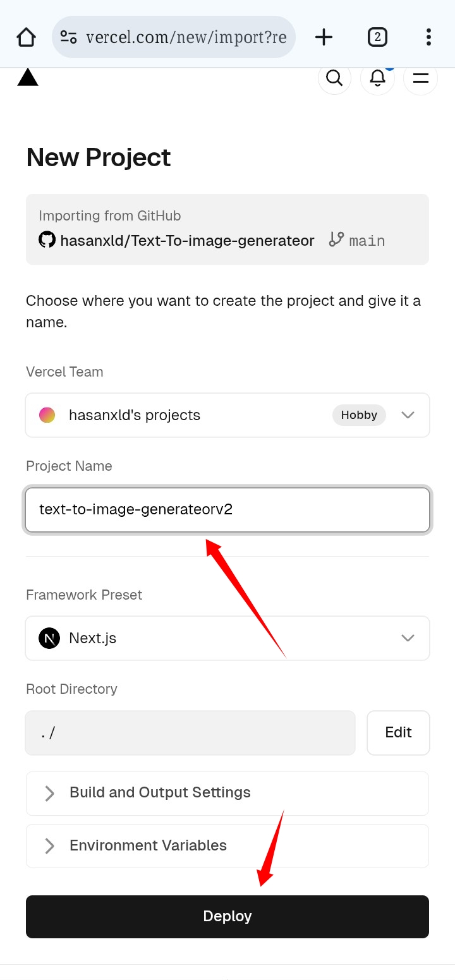Click the Hobby plan badge
This screenshot has width=455, height=980.
(359, 415)
